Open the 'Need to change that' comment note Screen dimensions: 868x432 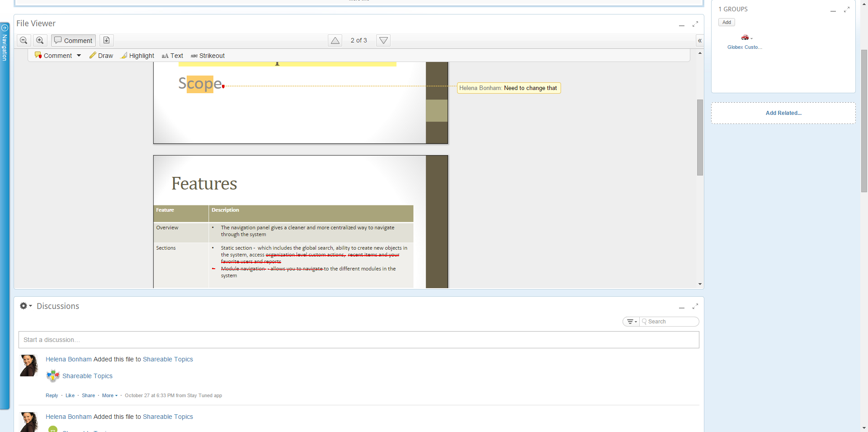[509, 88]
